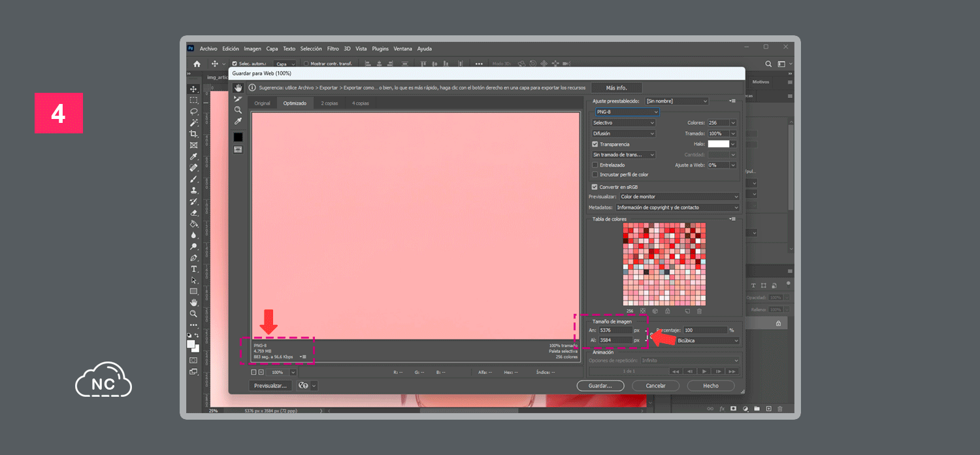Select Brush tool in Photoshop toolbar
The image size is (980, 455).
[x=193, y=178]
